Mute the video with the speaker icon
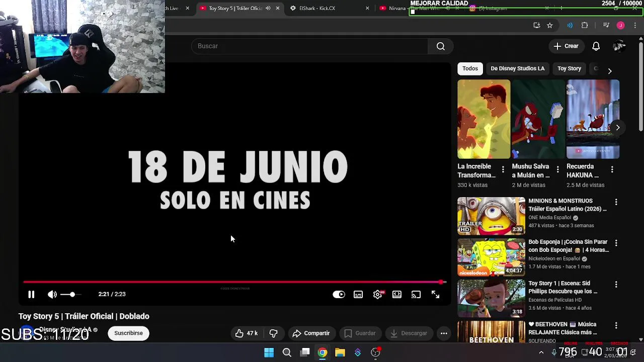The width and height of the screenshot is (644, 362). click(x=52, y=295)
